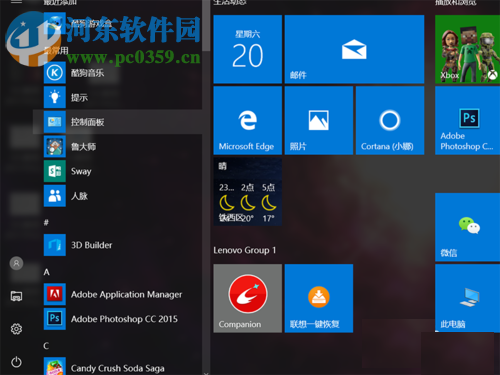Select the Adobe Application Manager text label
This screenshot has height=375, width=500.
127,294
